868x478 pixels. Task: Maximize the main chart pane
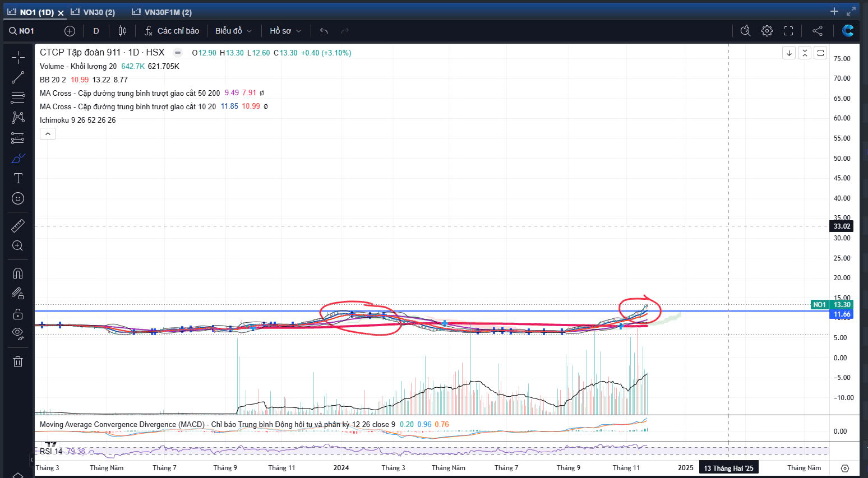point(820,53)
